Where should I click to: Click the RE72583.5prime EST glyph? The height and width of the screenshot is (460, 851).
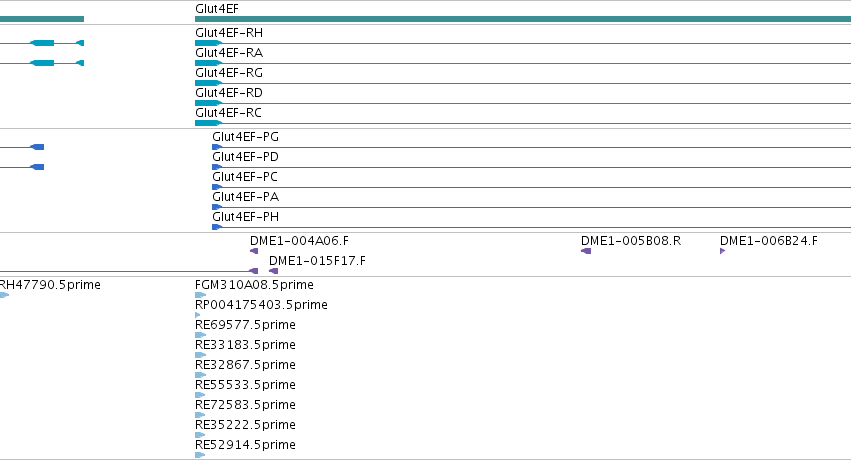(x=200, y=415)
